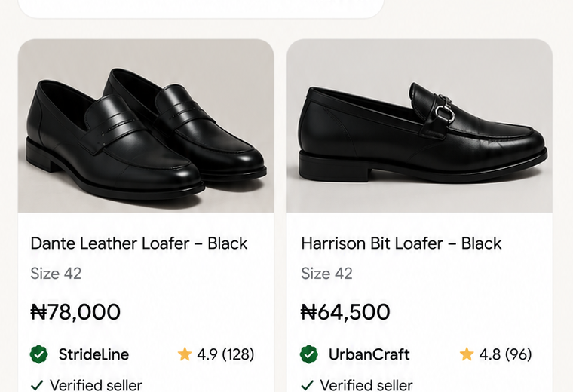573x392 pixels.
Task: Open Harrison Bit Loafer – Black title
Action: [401, 243]
